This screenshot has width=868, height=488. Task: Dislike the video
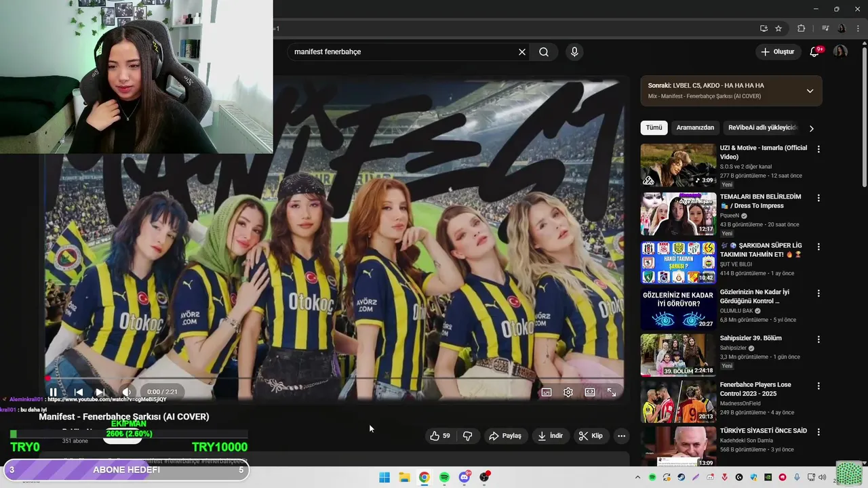coord(467,436)
